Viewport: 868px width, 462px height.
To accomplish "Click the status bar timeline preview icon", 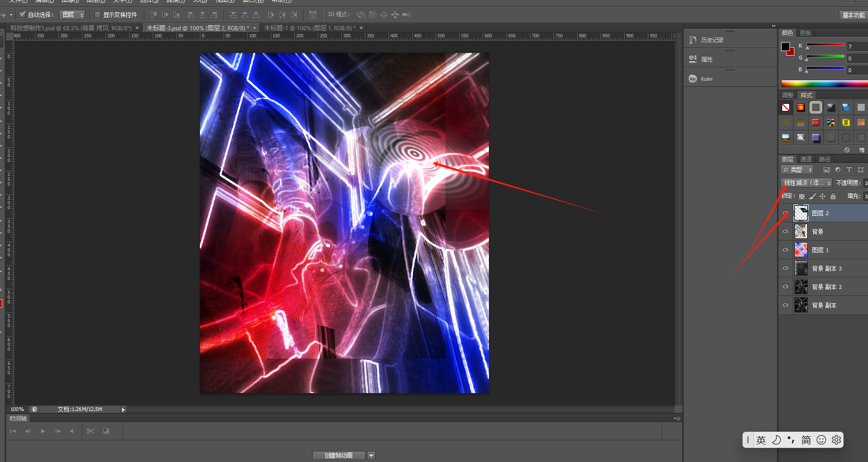I will coord(34,409).
